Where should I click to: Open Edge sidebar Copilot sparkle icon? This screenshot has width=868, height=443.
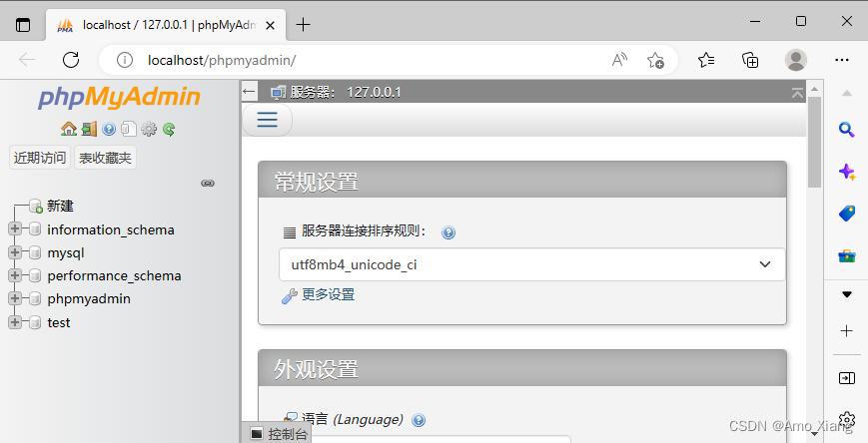pos(846,172)
